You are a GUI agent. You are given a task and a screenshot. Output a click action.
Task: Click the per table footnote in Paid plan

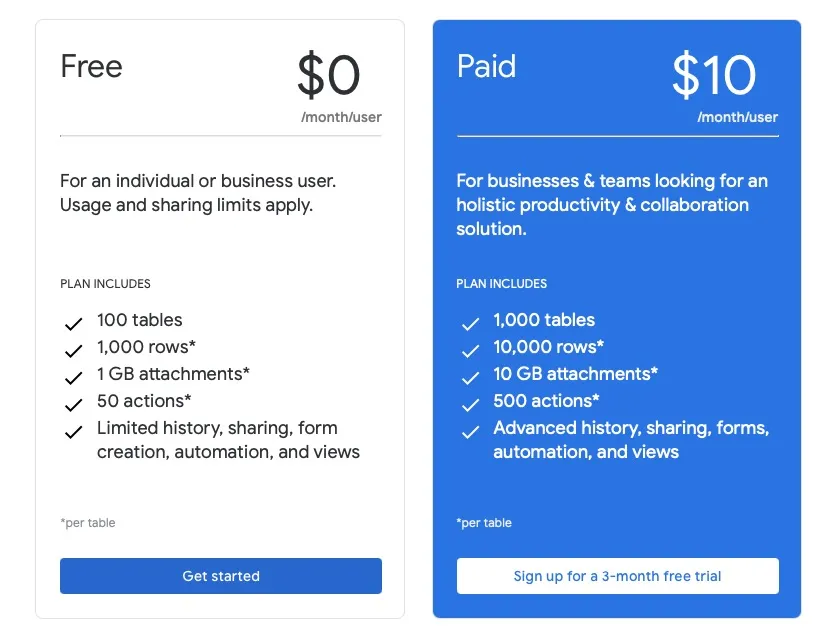click(484, 523)
